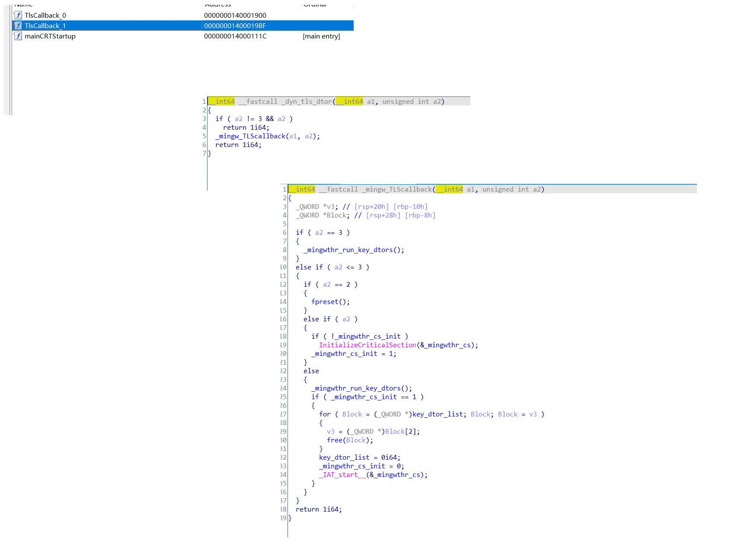Viewport: 738px width, 560px height.
Task: Click the InitializeCriticalSection call
Action: [x=367, y=345]
